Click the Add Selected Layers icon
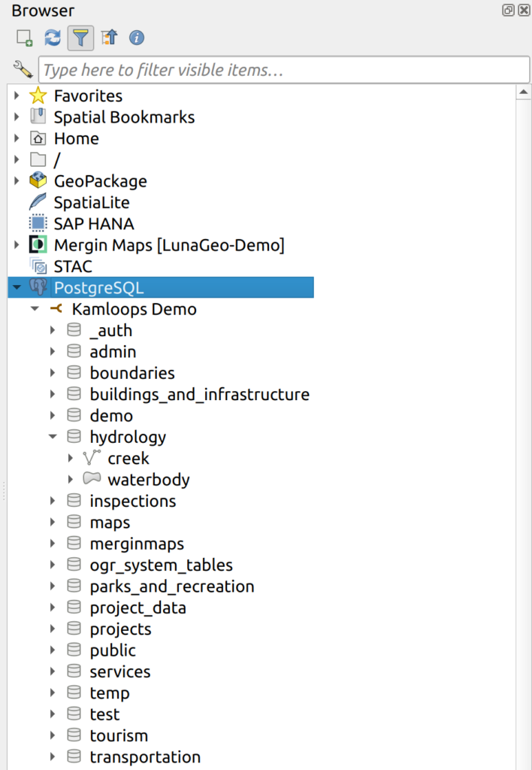The image size is (532, 770). click(25, 38)
